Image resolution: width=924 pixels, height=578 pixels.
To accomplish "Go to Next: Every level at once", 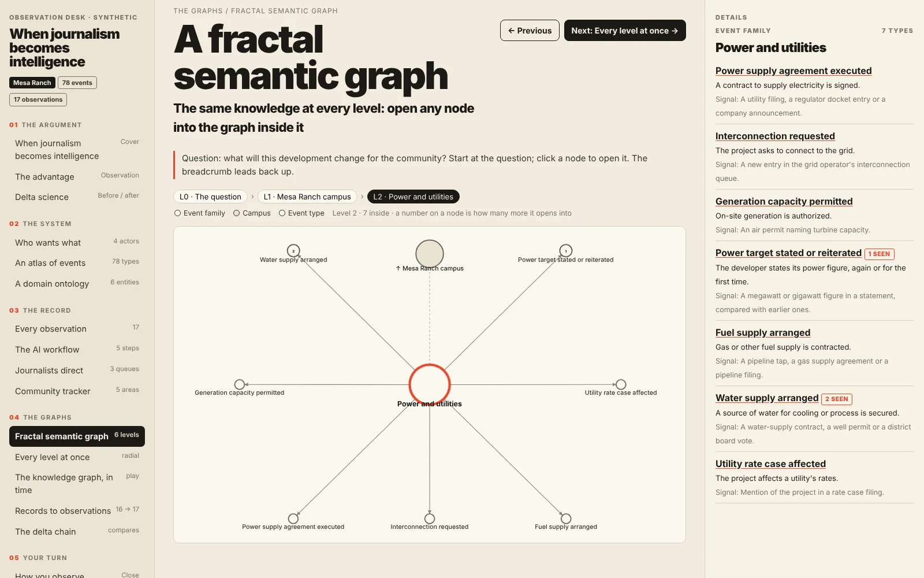I will 625,31.
